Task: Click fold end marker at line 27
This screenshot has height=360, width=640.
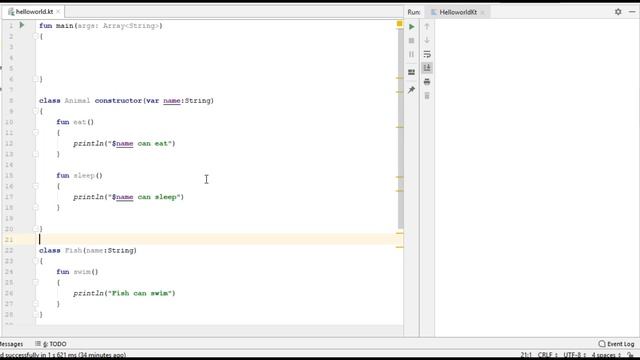Action: coord(36,304)
